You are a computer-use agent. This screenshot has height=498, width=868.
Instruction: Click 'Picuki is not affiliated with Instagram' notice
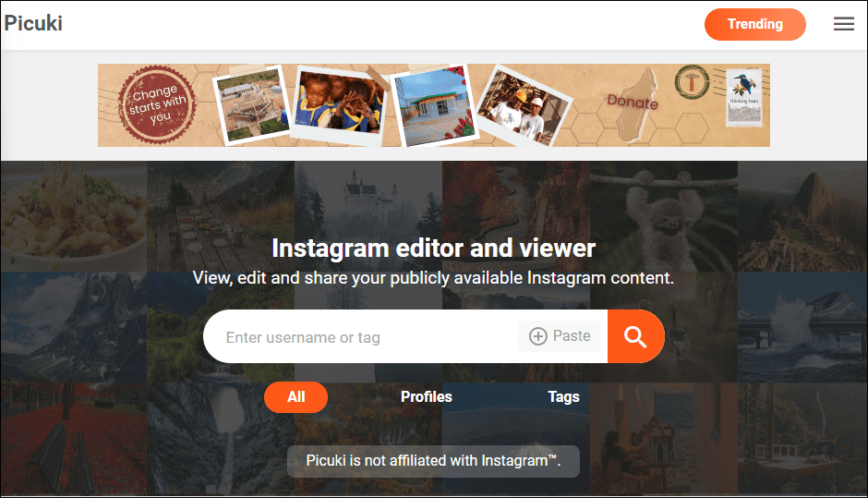coord(433,461)
